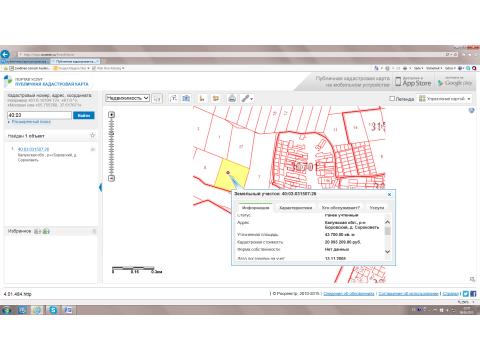480x360 pixels.
Task: Click the zoom out button on map slider
Action: click(x=112, y=178)
